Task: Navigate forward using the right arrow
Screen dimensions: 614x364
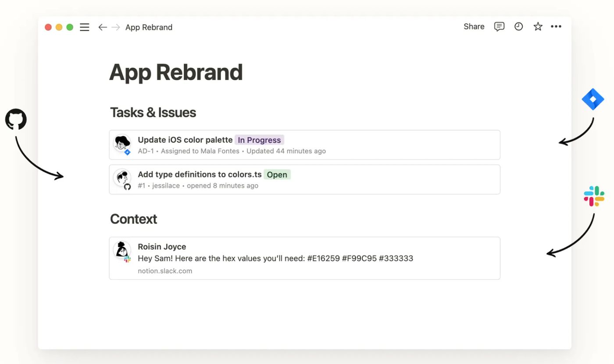Action: coord(115,27)
